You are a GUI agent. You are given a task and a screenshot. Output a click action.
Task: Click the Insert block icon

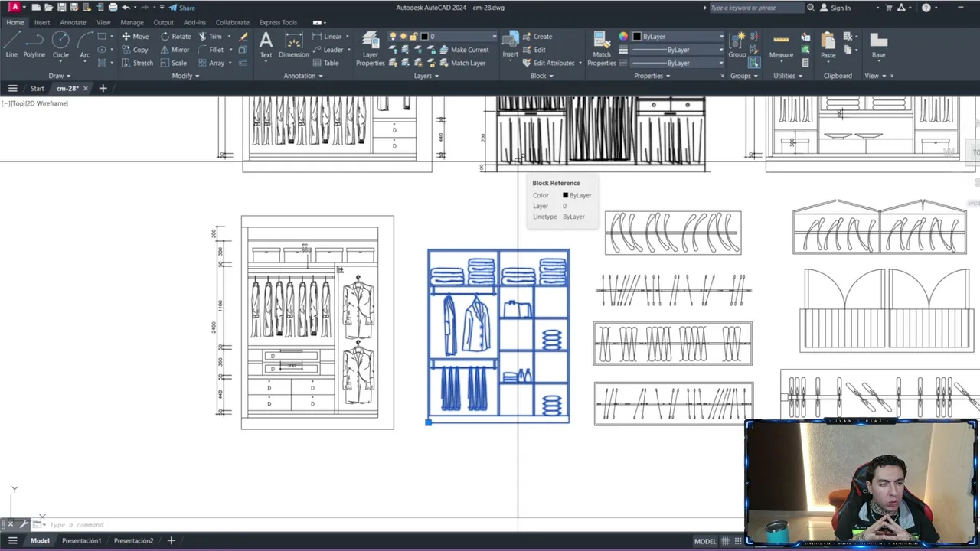[x=510, y=45]
